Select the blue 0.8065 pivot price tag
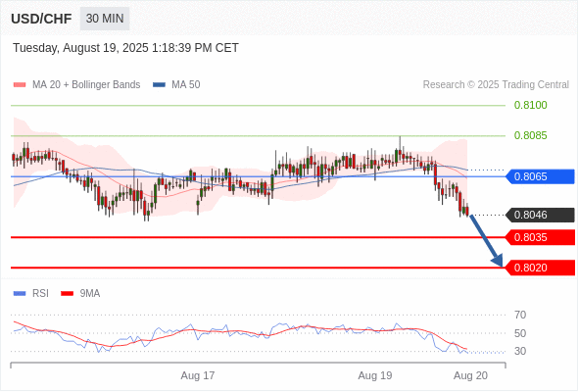The height and width of the screenshot is (392, 578). pos(540,176)
